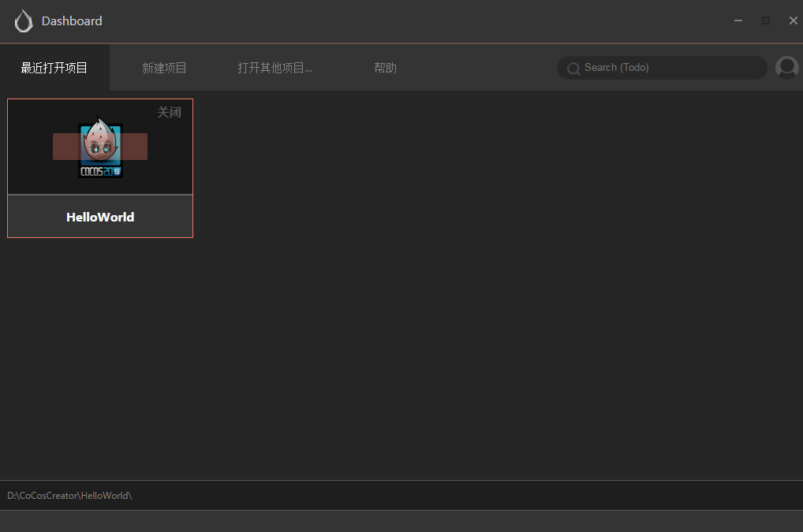Close the Dashboard window
Image resolution: width=803 pixels, height=532 pixels.
[x=794, y=20]
